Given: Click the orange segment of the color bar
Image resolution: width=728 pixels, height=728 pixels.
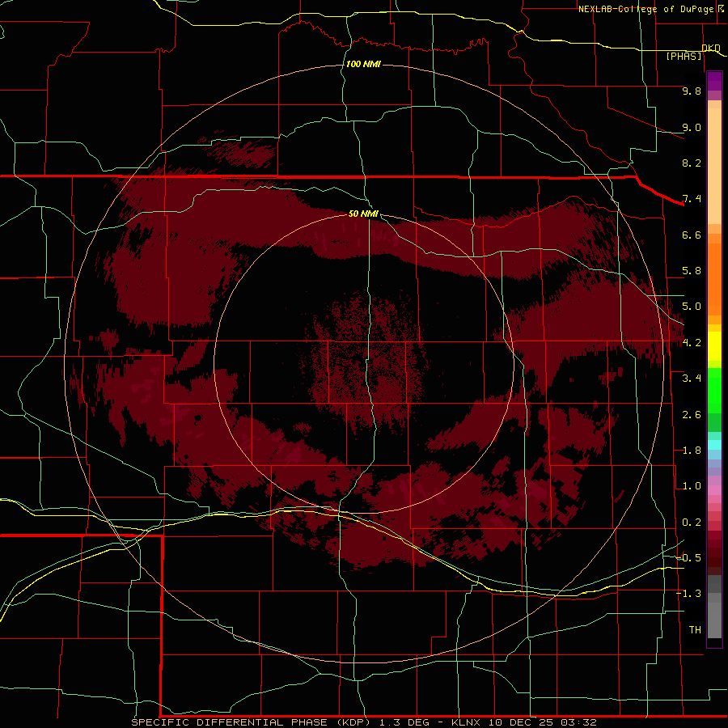Looking at the screenshot, I should 714,278.
